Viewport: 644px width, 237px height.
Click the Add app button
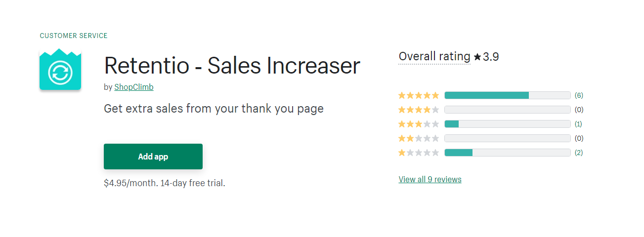(153, 157)
